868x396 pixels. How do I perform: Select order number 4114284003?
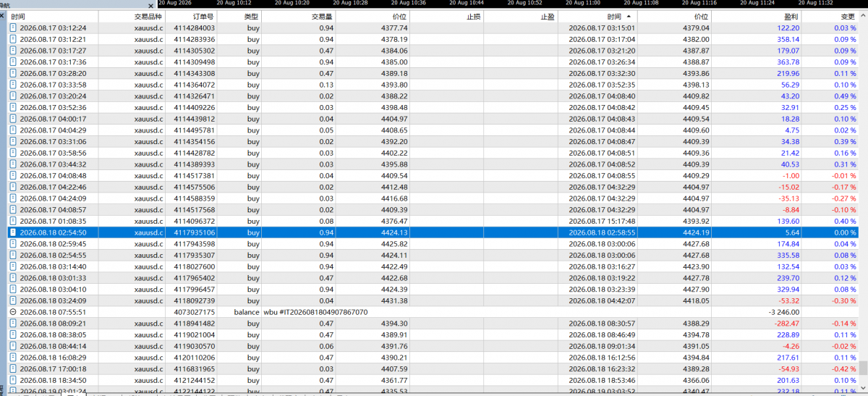(195, 28)
